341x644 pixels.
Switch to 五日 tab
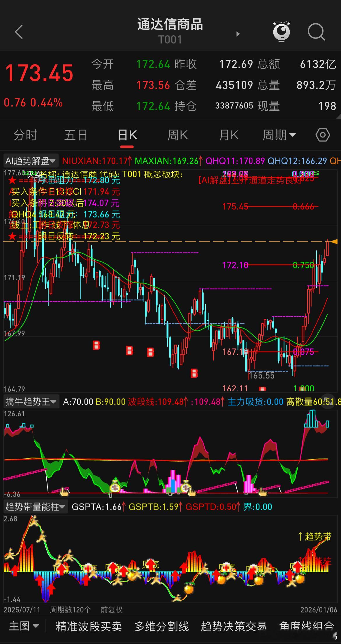point(76,135)
